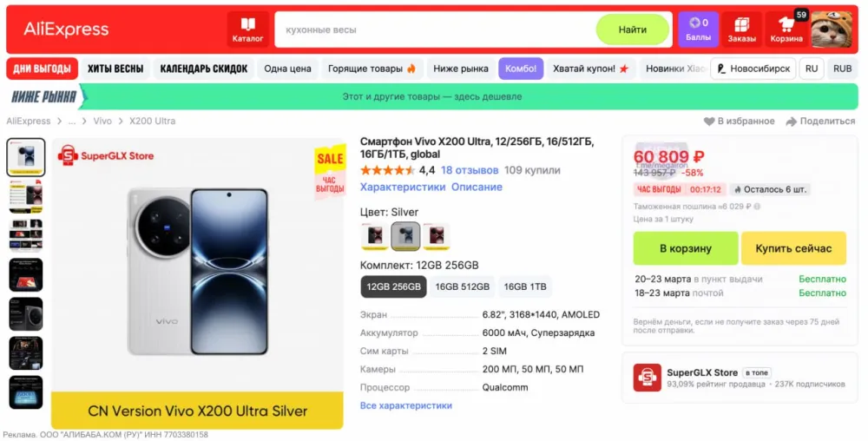This screenshot has width=868, height=441.
Task: Open the RU language selector
Action: click(x=812, y=69)
